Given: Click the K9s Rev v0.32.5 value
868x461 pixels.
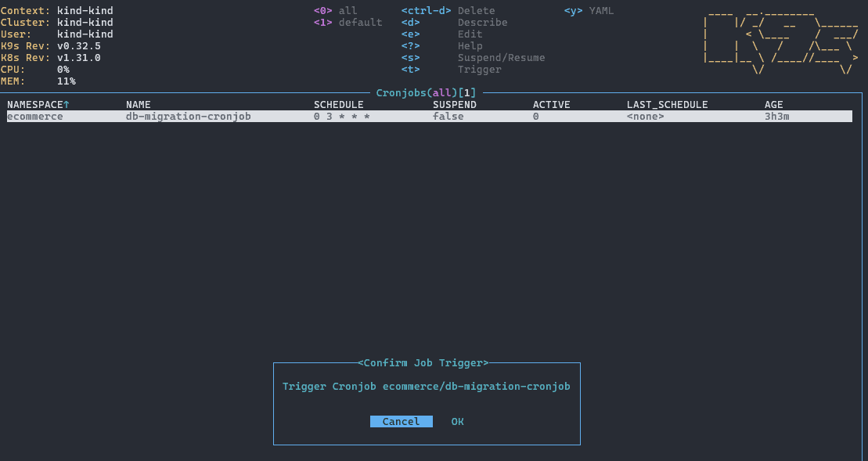Looking at the screenshot, I should [79, 46].
